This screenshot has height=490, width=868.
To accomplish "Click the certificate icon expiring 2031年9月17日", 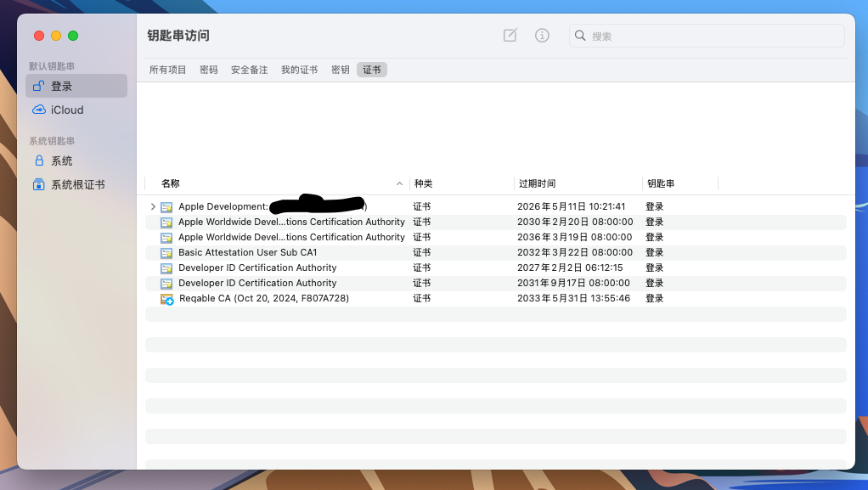I will (166, 284).
